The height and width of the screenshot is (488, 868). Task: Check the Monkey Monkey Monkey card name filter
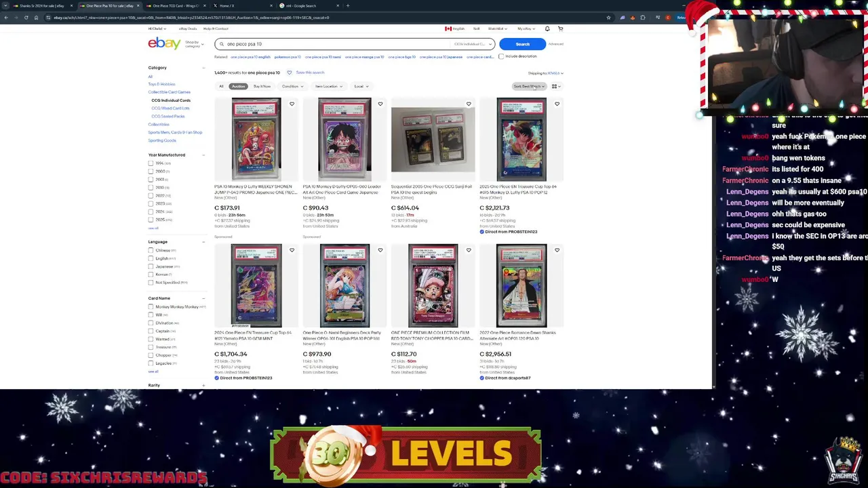point(151,307)
